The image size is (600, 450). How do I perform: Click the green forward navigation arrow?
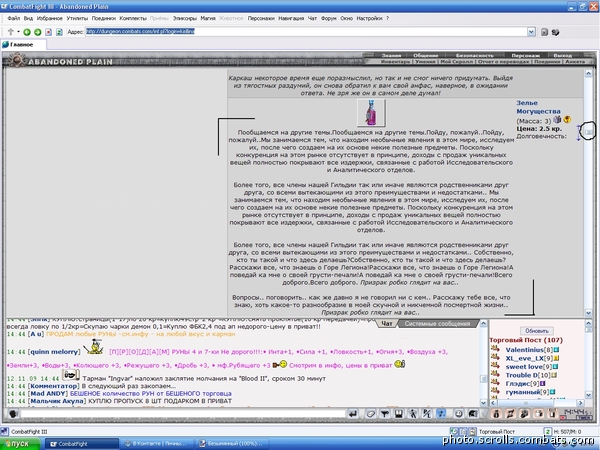[38, 32]
